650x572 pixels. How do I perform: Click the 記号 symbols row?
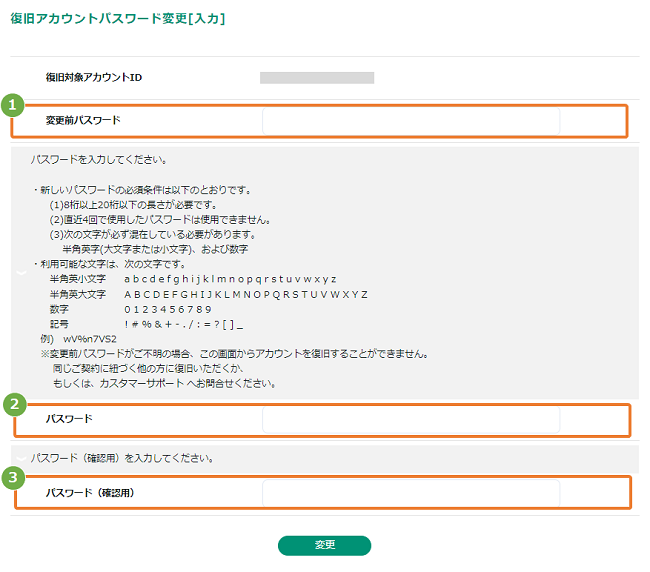click(x=146, y=324)
